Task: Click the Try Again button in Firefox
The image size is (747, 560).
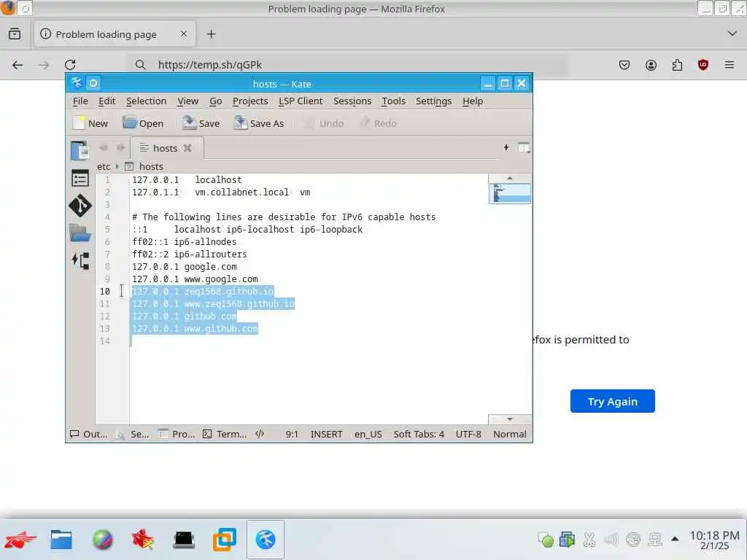Action: (x=612, y=402)
